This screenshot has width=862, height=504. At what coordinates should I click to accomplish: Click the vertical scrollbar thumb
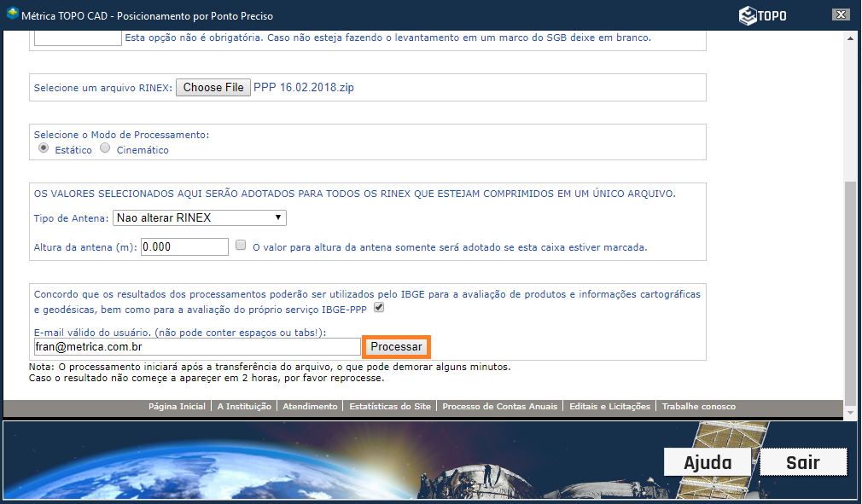850,293
